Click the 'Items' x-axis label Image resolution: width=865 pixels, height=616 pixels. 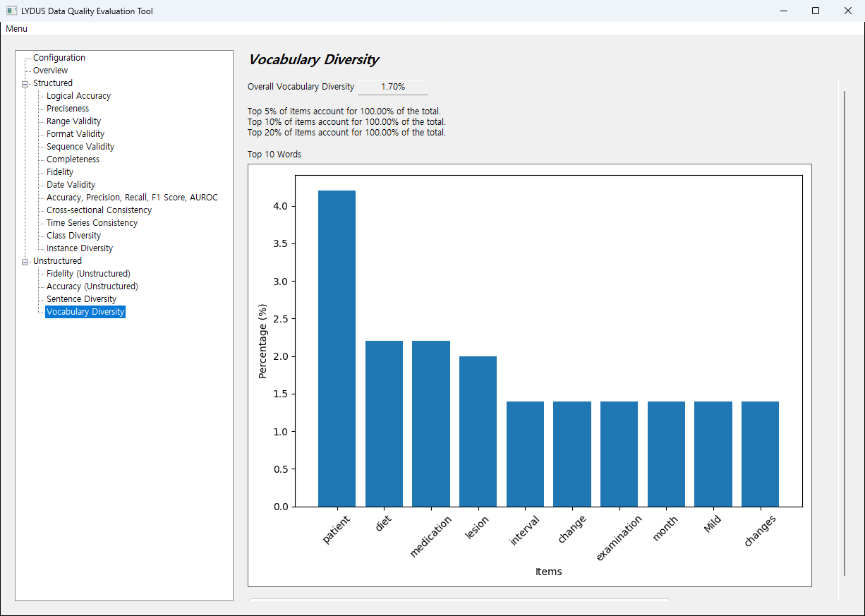tap(549, 572)
